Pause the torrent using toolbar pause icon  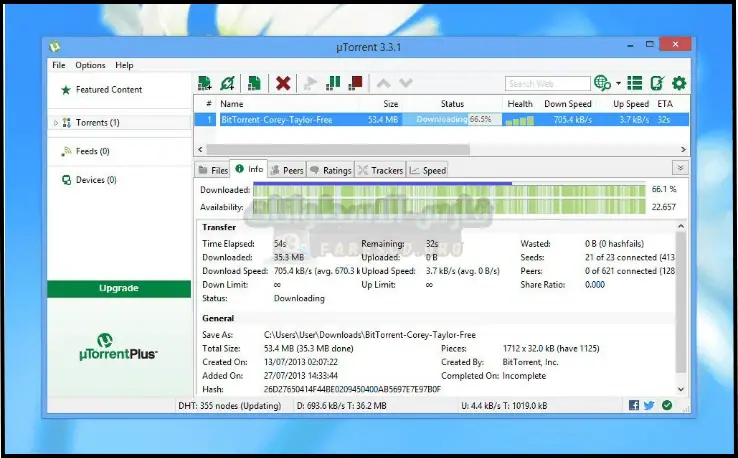pyautogui.click(x=333, y=83)
